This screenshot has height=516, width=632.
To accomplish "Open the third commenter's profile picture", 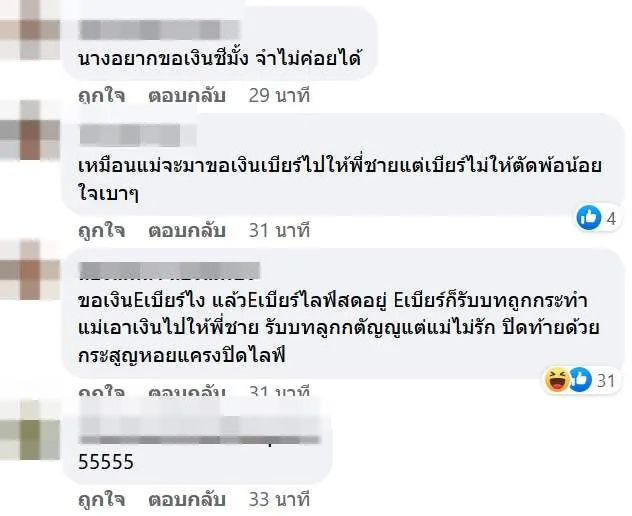I will (29, 269).
